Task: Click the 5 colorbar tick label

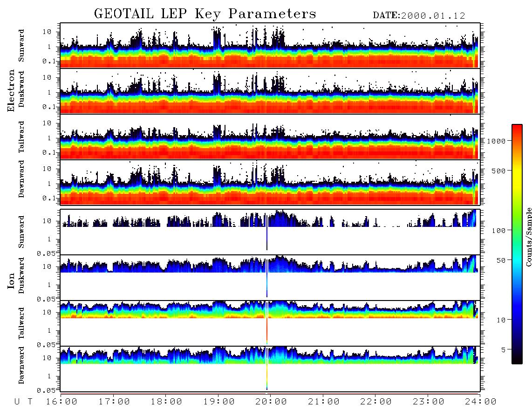Action: click(x=503, y=350)
